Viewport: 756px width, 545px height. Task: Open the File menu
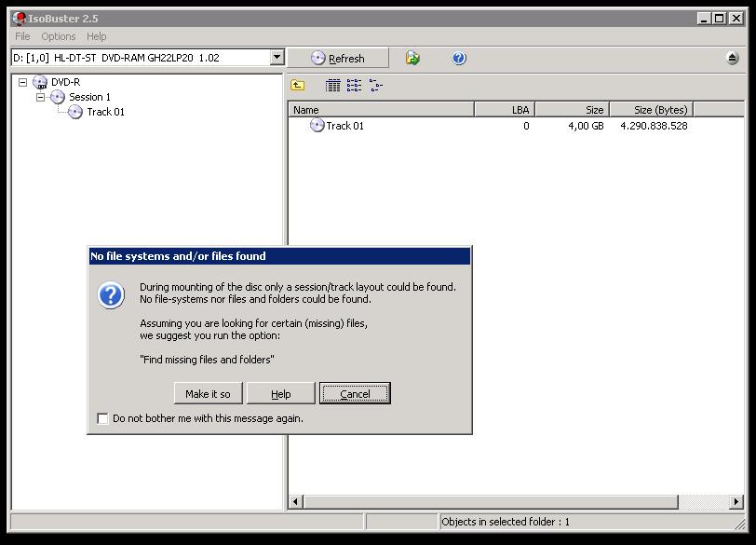pyautogui.click(x=22, y=36)
